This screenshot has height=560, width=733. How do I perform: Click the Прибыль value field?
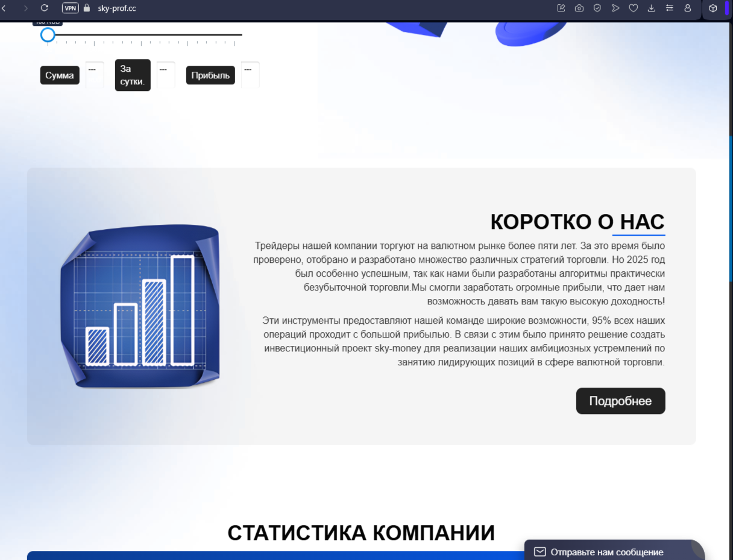tap(250, 75)
